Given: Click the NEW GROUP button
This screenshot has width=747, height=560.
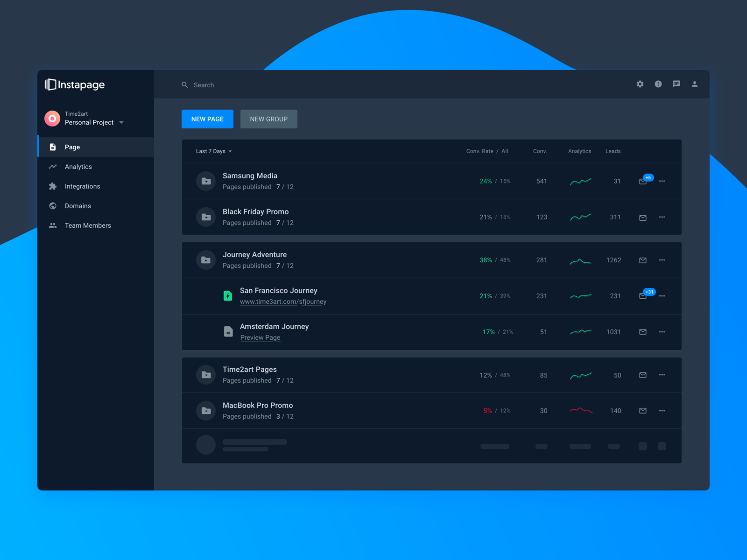Looking at the screenshot, I should [269, 119].
